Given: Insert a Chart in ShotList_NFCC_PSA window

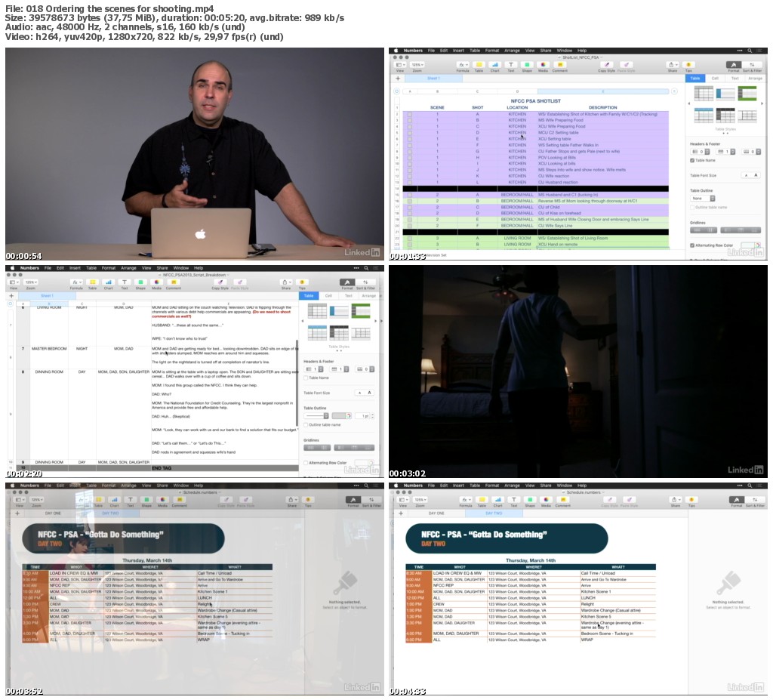Looking at the screenshot, I should (494, 65).
